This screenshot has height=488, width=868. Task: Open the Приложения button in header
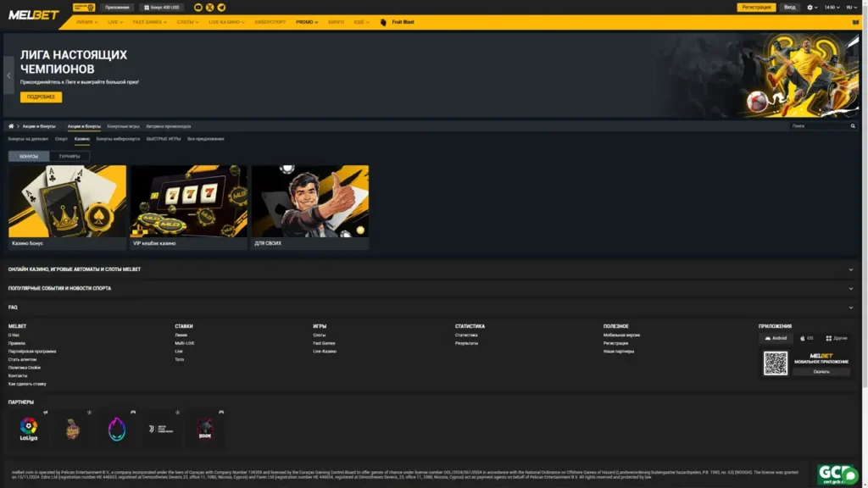117,7
